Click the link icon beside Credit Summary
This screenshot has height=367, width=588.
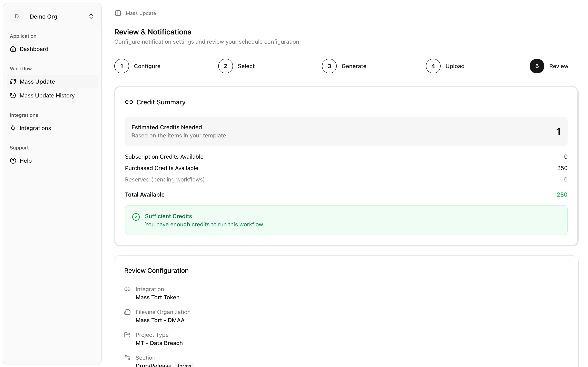pyautogui.click(x=129, y=102)
